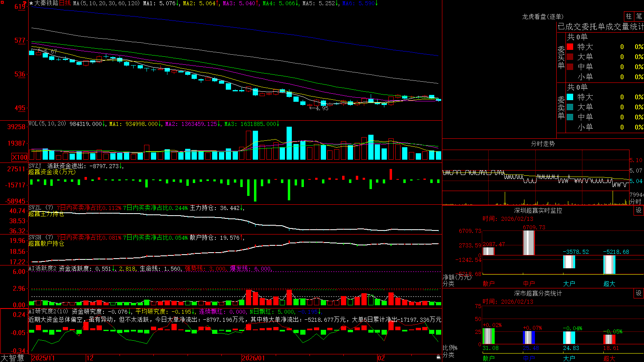The width and height of the screenshot is (644, 362).
Task: Click the -5218.68 超大 bar in 实时监控
Action: click(x=609, y=265)
